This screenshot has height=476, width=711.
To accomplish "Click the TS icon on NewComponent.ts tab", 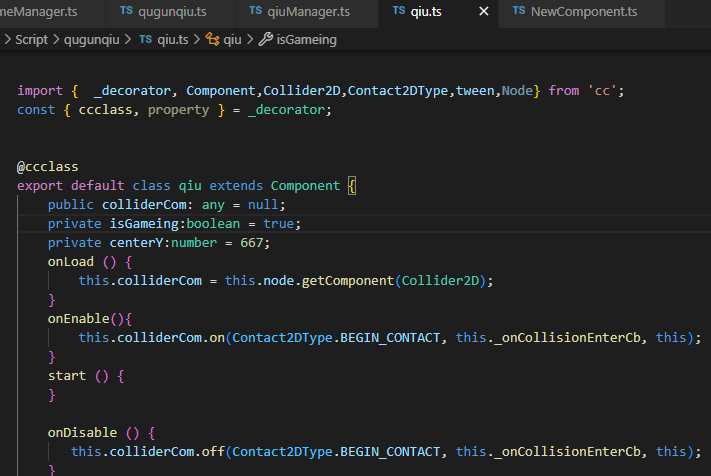I will pos(518,11).
